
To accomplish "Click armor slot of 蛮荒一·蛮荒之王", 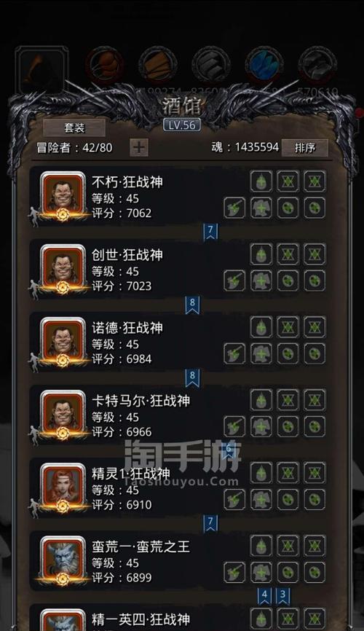I will click(261, 572).
